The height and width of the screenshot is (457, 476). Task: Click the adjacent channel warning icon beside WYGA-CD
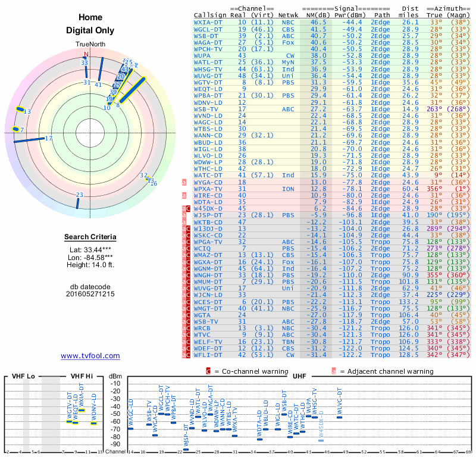click(x=184, y=181)
